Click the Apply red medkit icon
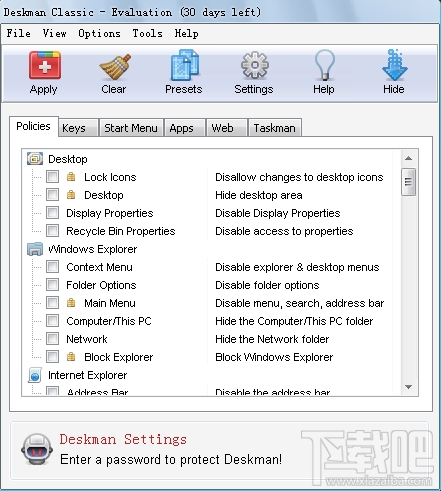The width and height of the screenshot is (441, 491). coord(45,65)
